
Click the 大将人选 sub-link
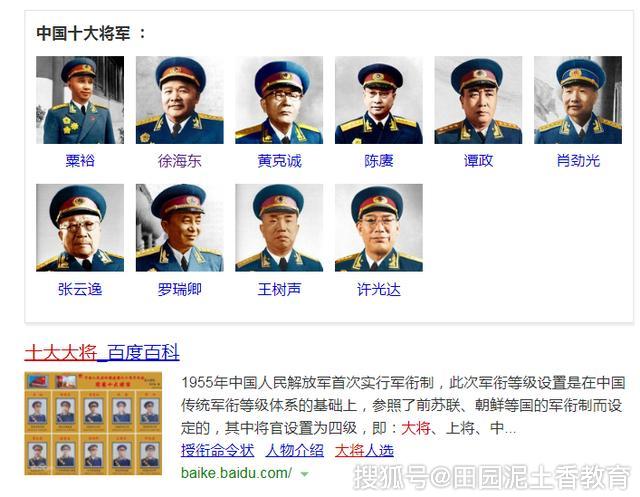click(364, 450)
